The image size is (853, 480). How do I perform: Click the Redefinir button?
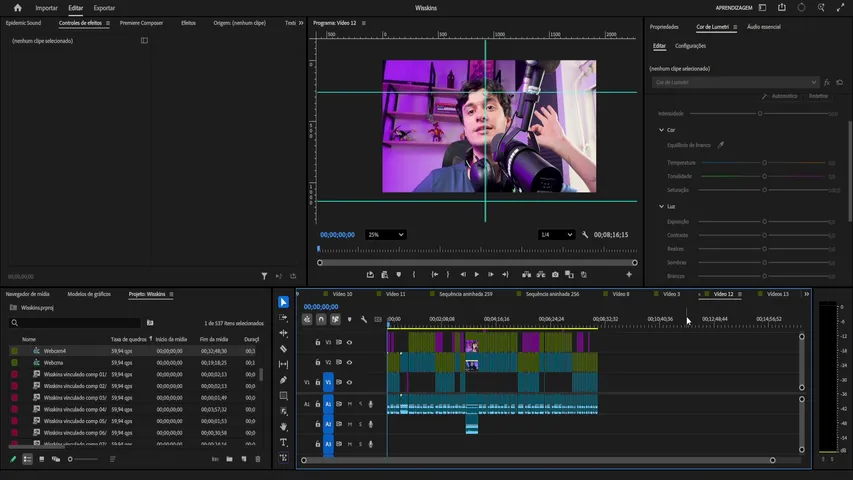pos(818,96)
